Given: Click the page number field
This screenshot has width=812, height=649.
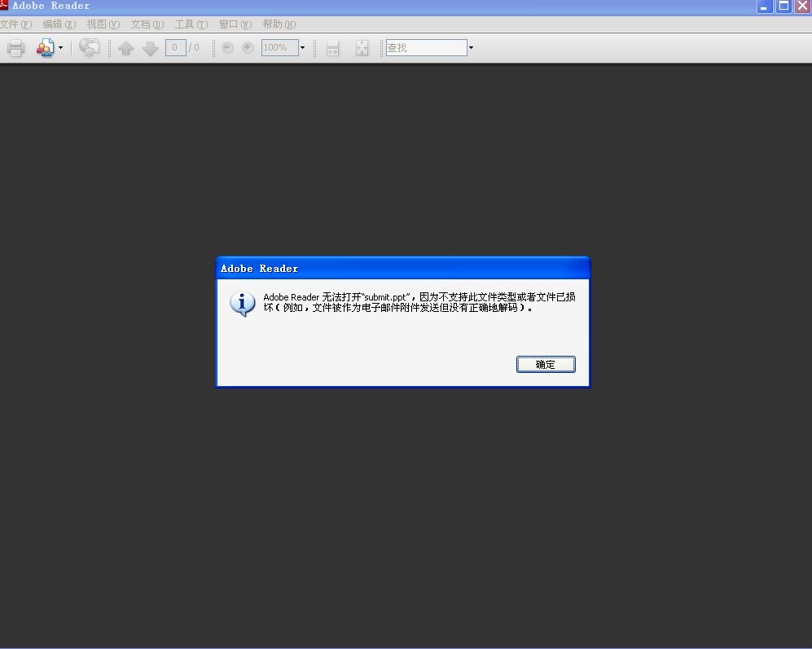Looking at the screenshot, I should [176, 48].
